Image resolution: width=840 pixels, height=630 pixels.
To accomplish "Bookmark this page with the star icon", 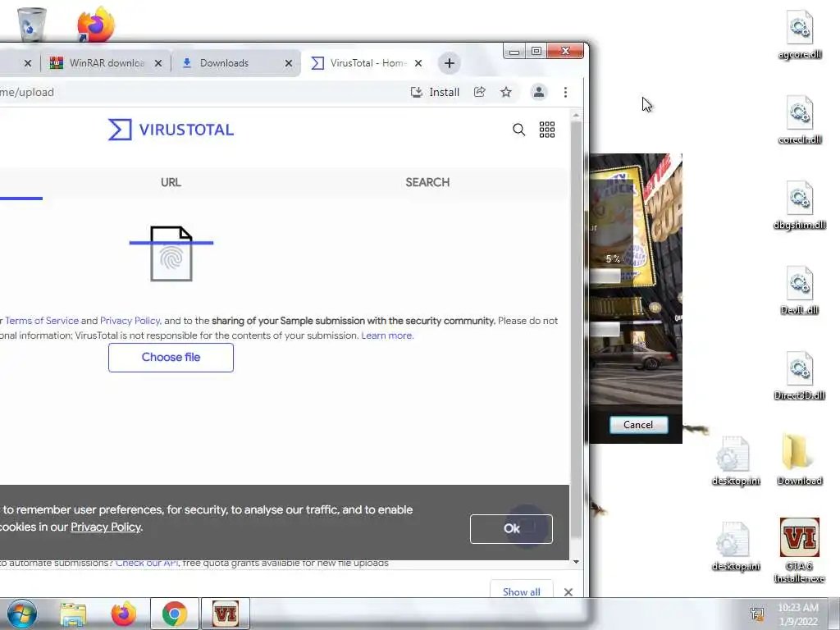I will [x=505, y=92].
